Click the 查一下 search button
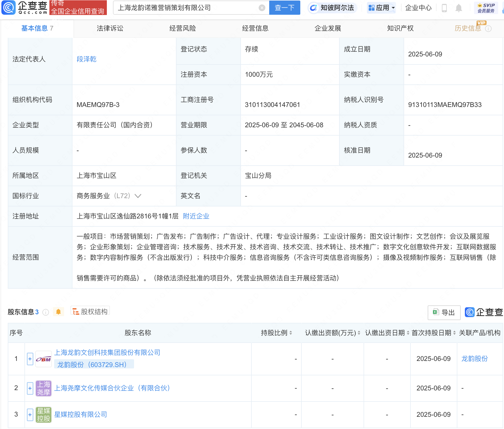This screenshot has height=429, width=504. [284, 8]
